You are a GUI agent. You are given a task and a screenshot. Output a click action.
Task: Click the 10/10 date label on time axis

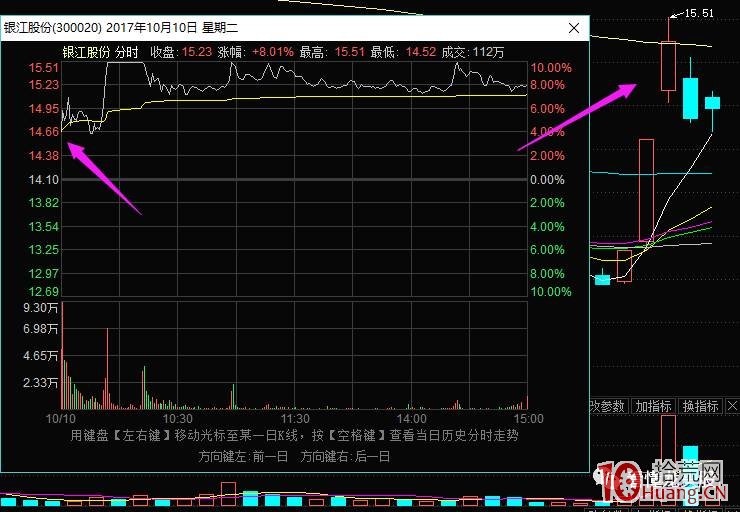pyautogui.click(x=60, y=419)
